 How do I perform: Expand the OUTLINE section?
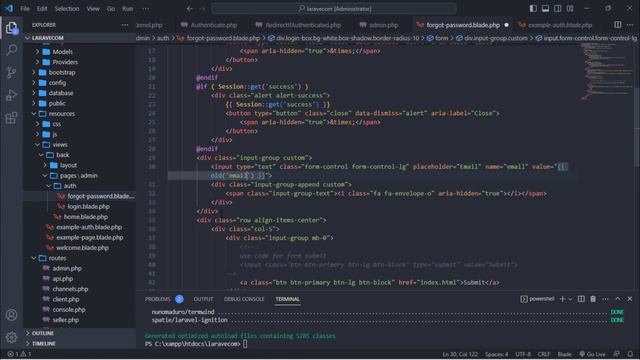79,333
